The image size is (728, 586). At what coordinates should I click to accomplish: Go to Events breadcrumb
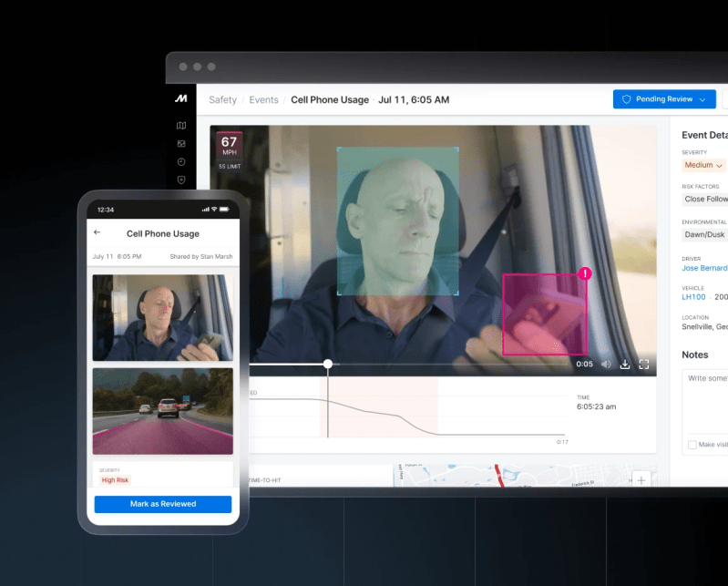(263, 100)
